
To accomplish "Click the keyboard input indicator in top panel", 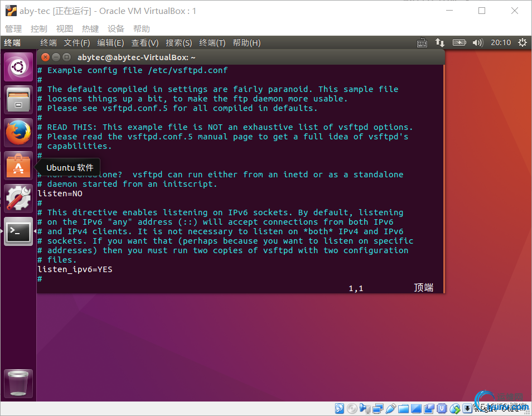I will [x=422, y=43].
